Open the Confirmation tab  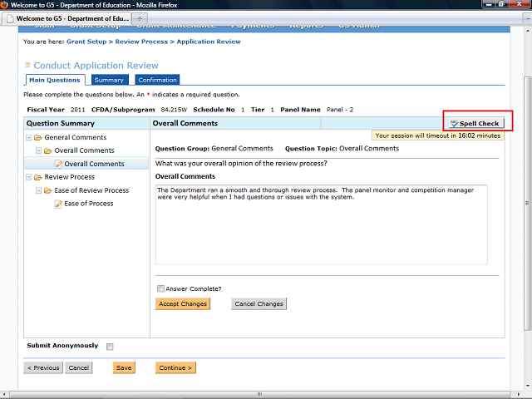[157, 80]
